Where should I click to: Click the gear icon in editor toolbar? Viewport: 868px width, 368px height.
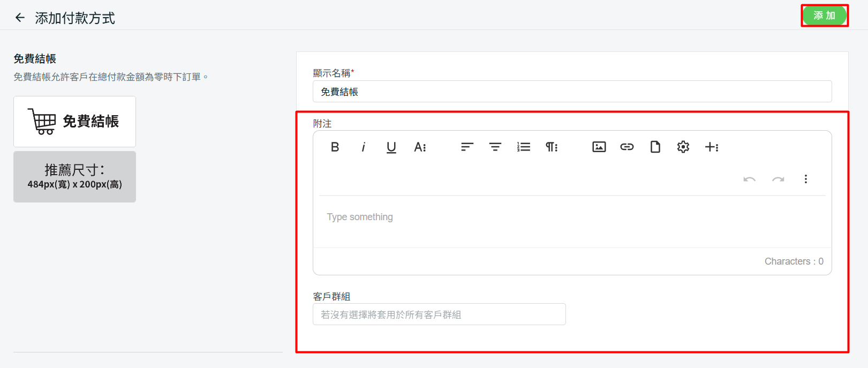(683, 147)
